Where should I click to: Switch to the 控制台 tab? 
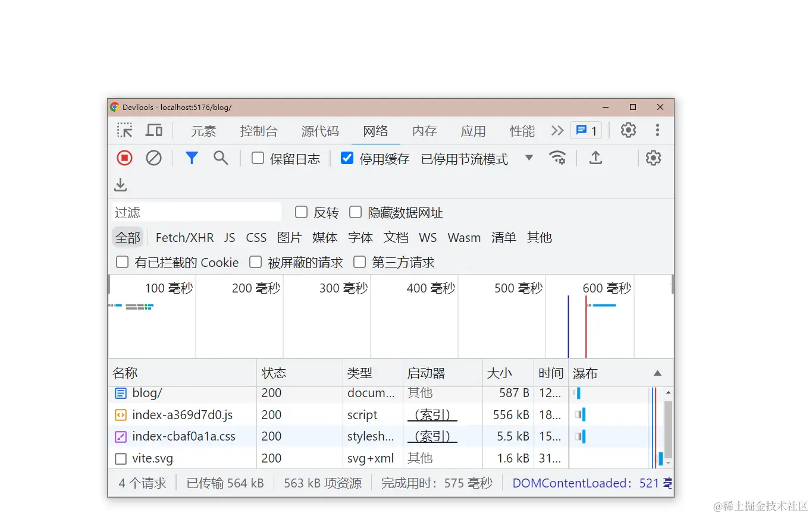pos(259,131)
